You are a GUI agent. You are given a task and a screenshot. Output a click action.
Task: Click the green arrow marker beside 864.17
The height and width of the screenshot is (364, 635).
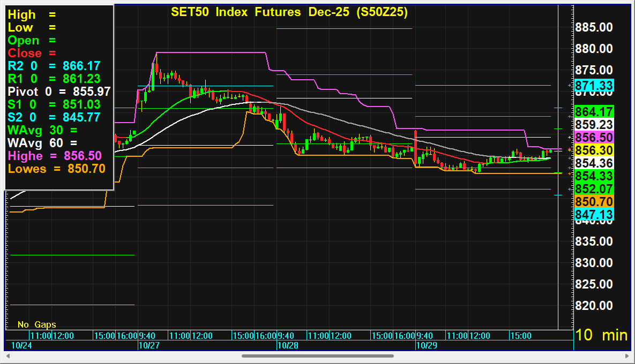click(x=570, y=116)
